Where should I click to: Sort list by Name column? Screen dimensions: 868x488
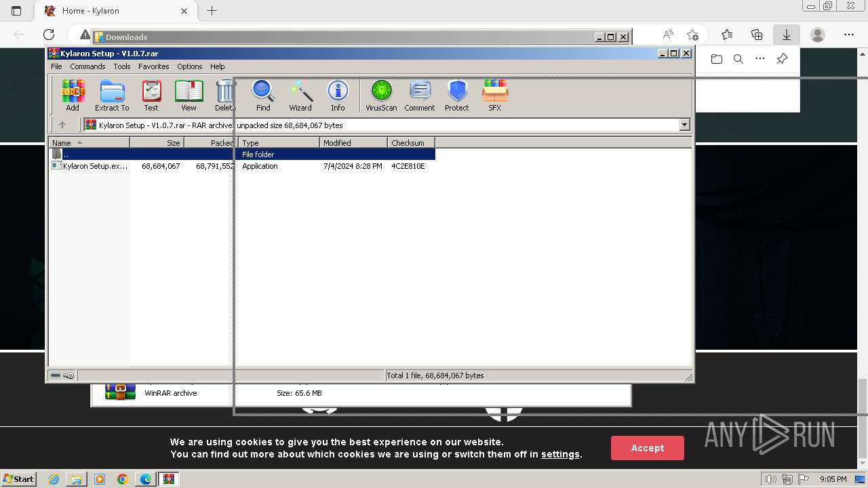click(x=89, y=142)
